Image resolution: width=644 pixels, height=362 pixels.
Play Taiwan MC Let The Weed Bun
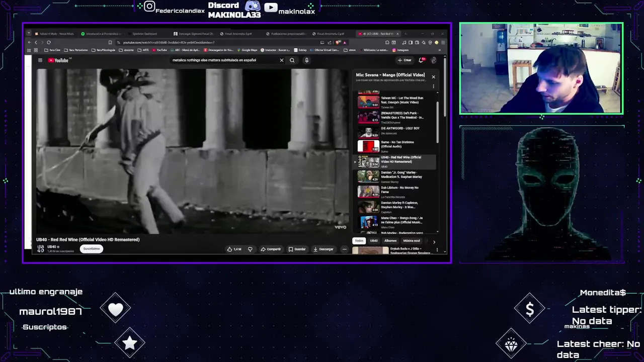395,102
